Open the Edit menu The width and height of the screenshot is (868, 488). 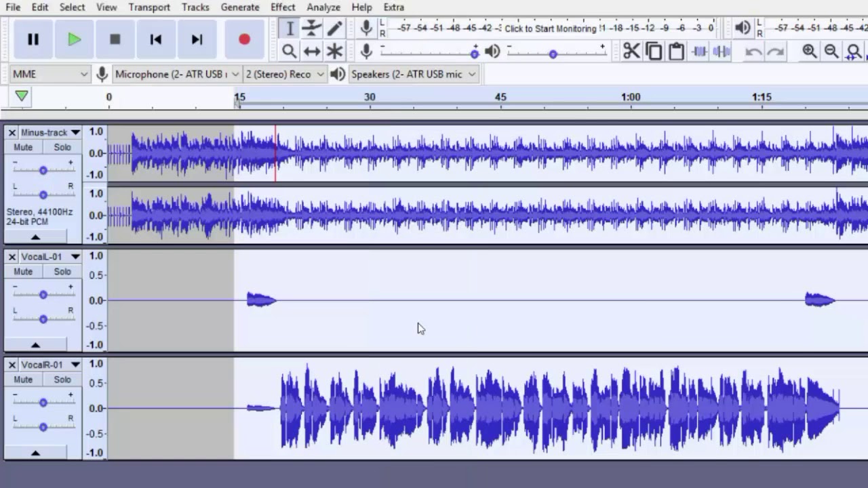coord(40,7)
